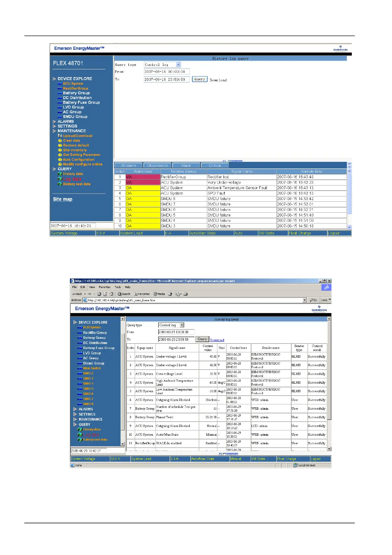Click History icon in Internet Explorer toolbar
This screenshot has width=392, height=555.
pos(170,294)
